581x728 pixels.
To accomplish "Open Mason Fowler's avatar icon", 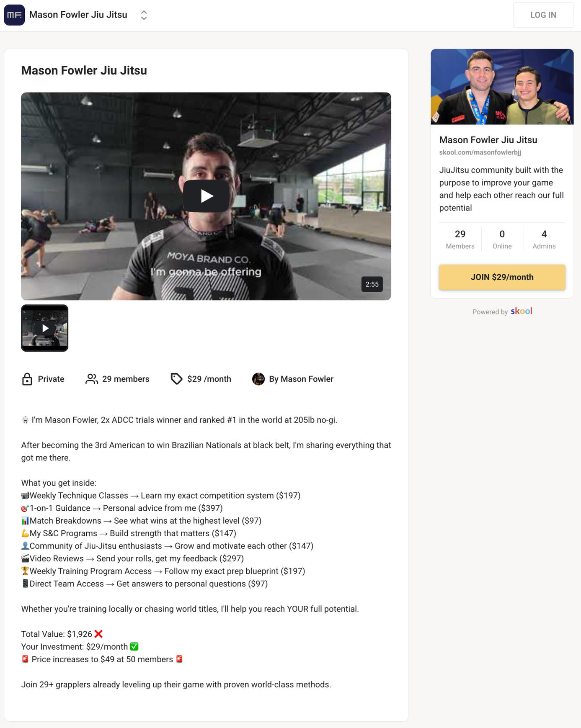I will (258, 379).
